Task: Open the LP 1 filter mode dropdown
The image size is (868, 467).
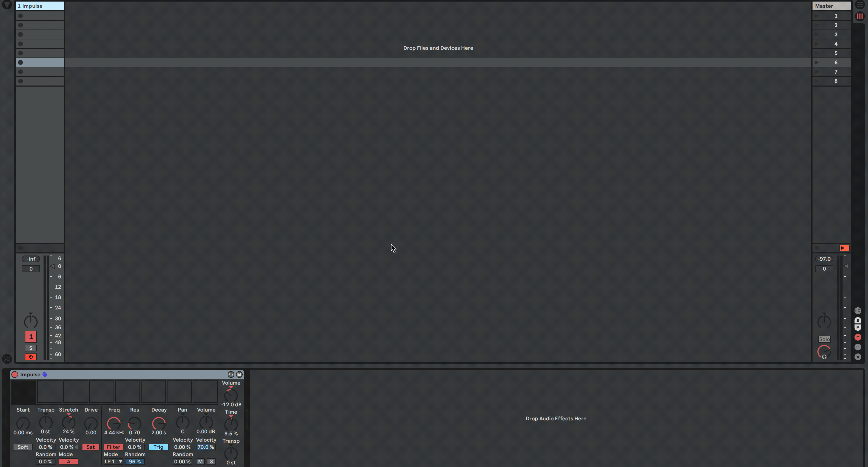Action: point(113,462)
